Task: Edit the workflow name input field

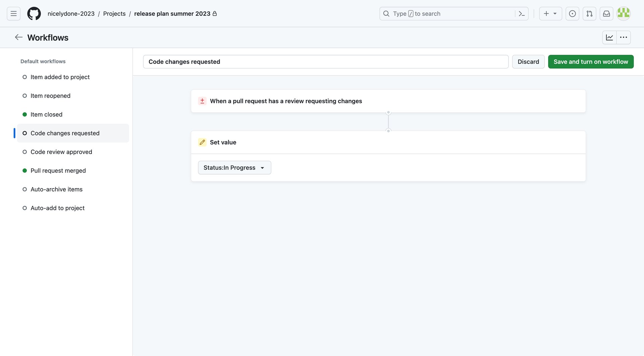Action: pos(326,62)
